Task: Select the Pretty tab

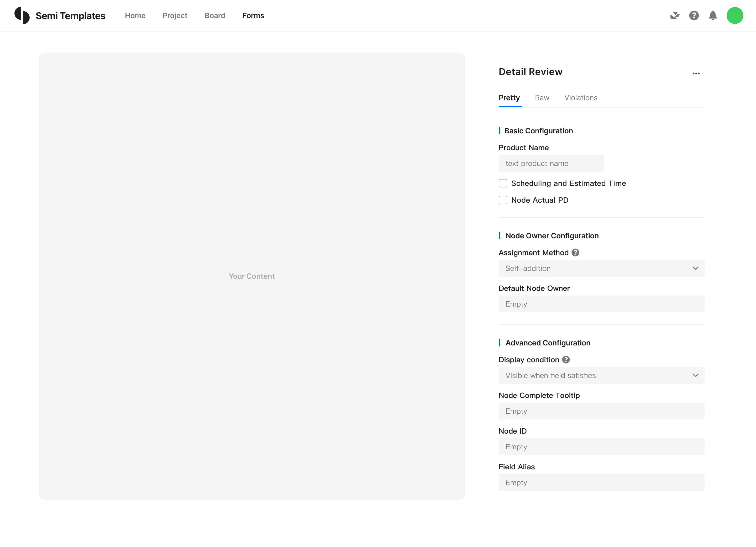Action: point(509,98)
